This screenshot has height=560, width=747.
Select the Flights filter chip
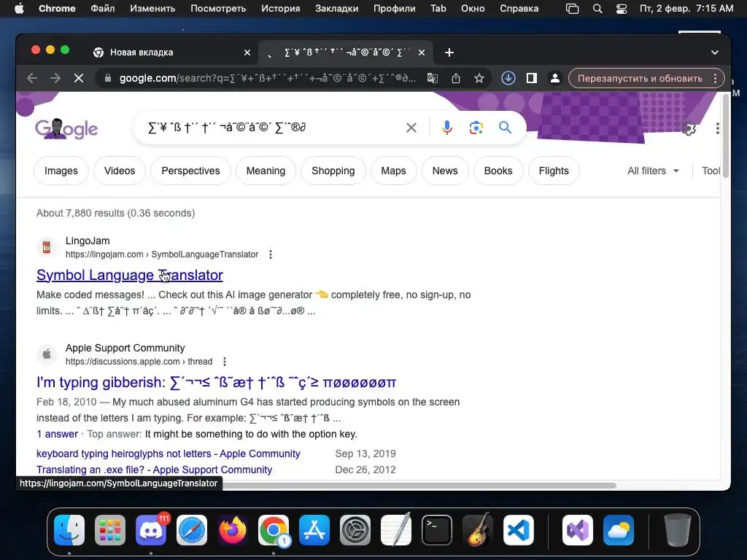point(554,171)
